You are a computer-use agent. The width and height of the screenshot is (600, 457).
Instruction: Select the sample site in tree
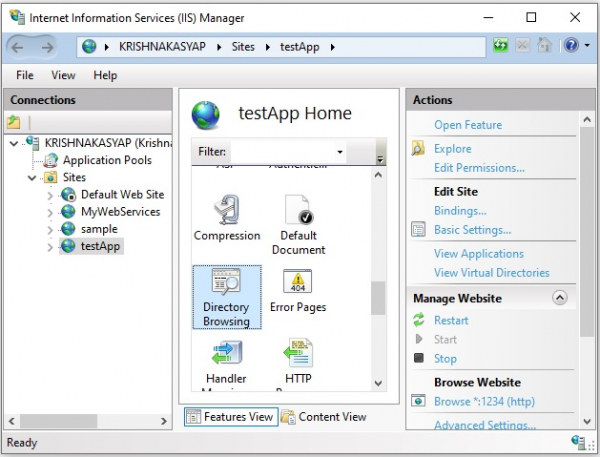click(99, 229)
